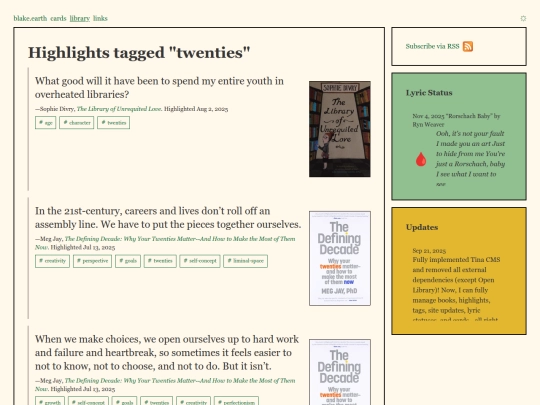
Task: Open The Library of Unrequited Love book link
Action: click(x=119, y=109)
